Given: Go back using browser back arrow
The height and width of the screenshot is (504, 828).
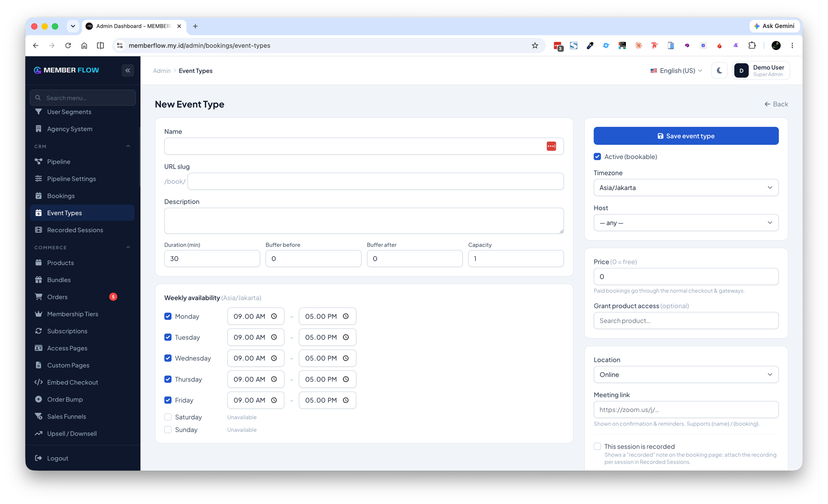Looking at the screenshot, I should 36,45.
